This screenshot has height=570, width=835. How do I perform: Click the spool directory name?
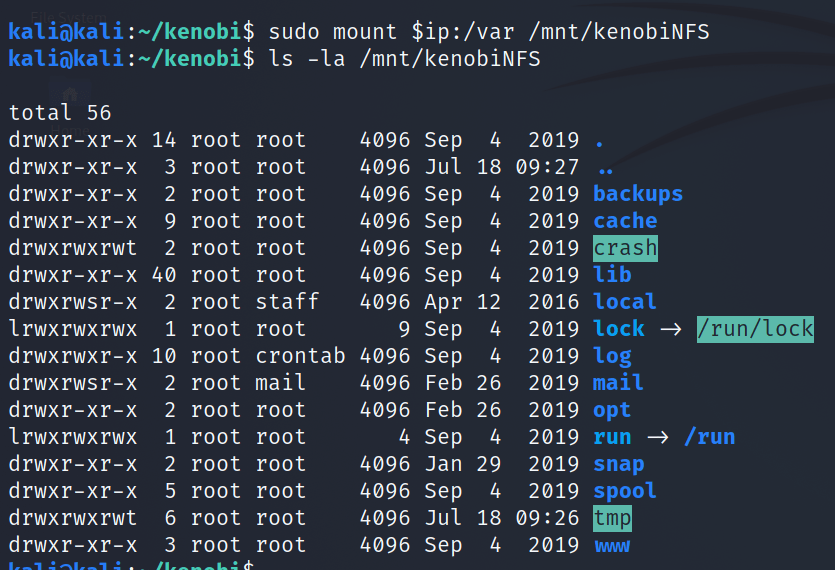tap(625, 491)
